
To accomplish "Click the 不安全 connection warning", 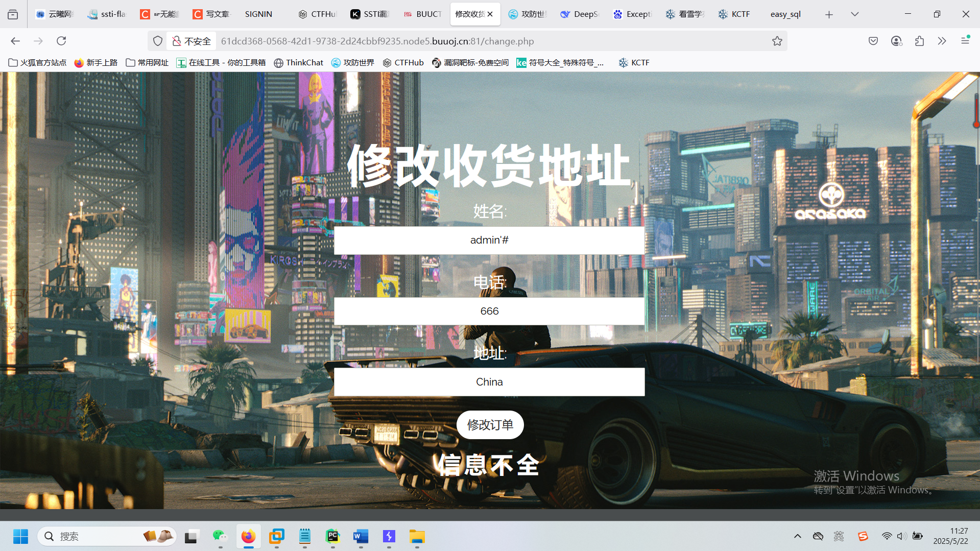I will (192, 41).
